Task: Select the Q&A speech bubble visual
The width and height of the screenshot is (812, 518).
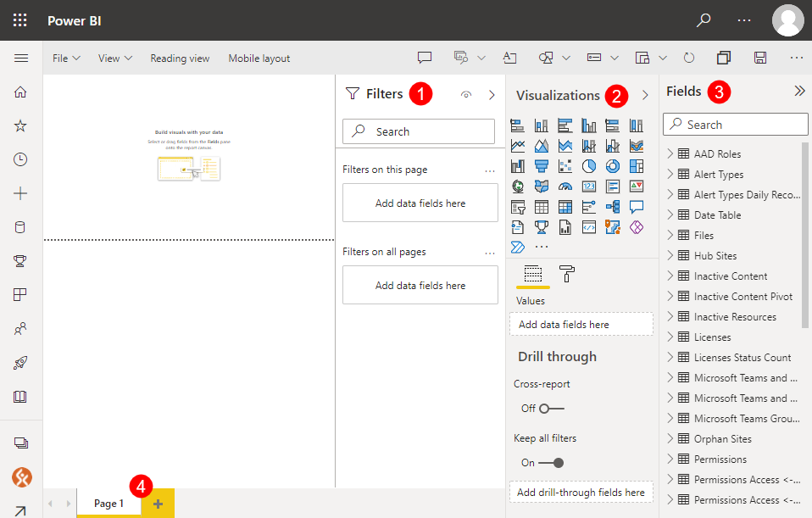Action: (637, 207)
